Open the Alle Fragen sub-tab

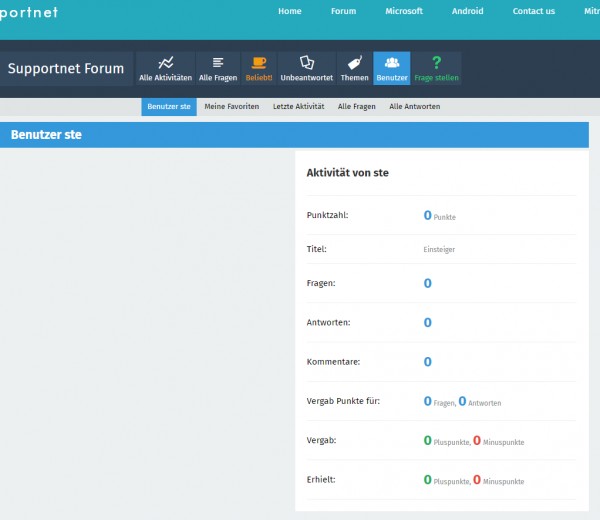coord(357,106)
